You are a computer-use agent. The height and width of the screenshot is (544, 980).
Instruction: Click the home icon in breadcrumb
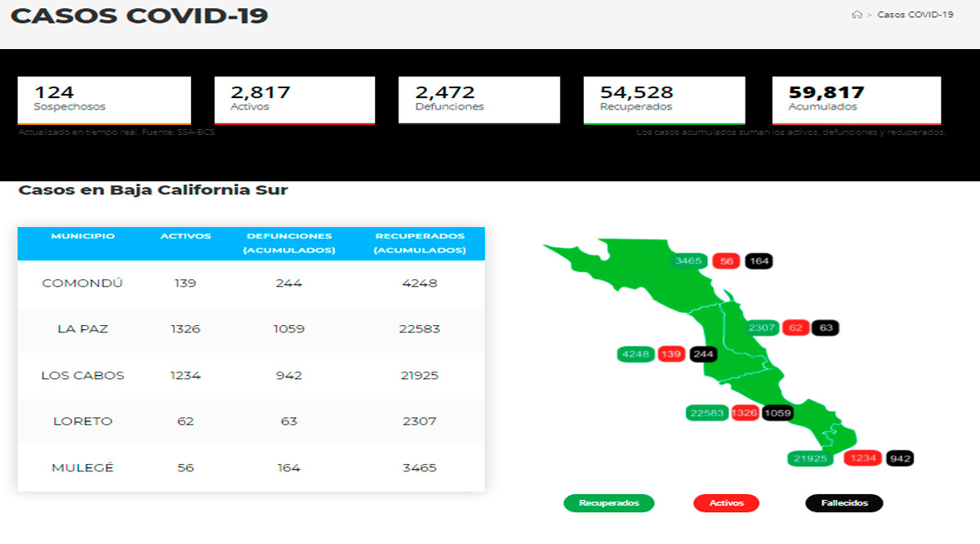pyautogui.click(x=857, y=15)
